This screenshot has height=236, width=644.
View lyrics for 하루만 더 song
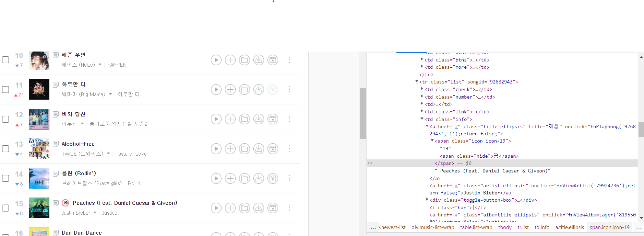56,85
